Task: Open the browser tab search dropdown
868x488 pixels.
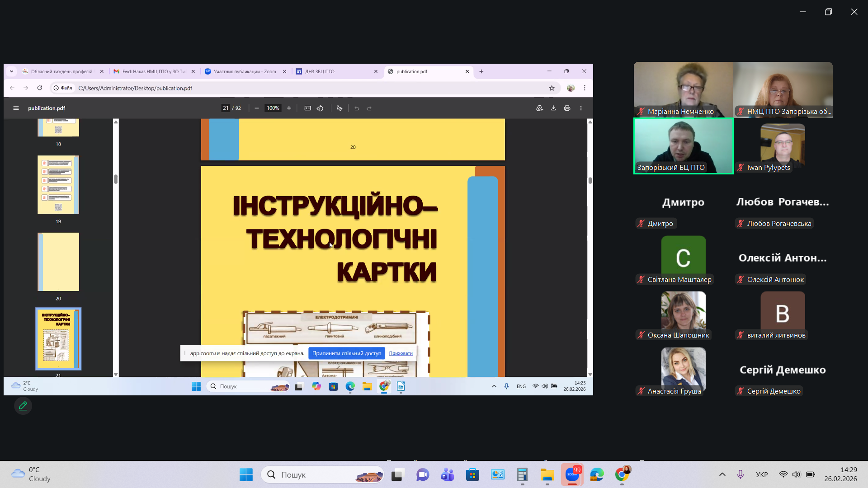Action: (x=11, y=71)
